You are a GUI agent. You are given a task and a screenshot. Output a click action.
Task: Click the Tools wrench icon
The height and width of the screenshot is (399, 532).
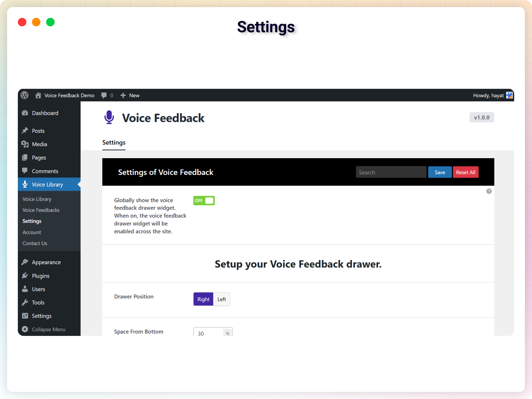click(x=25, y=302)
